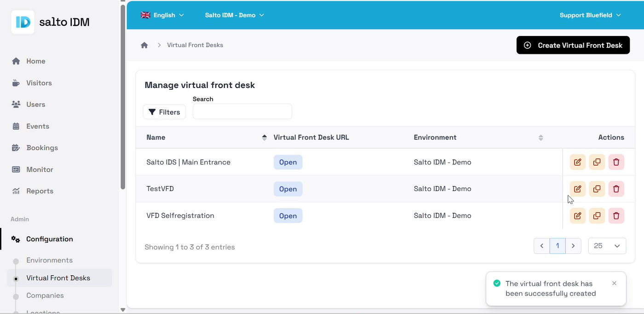Click the home breadcrumb icon
Image resolution: width=644 pixels, height=314 pixels.
coord(144,45)
